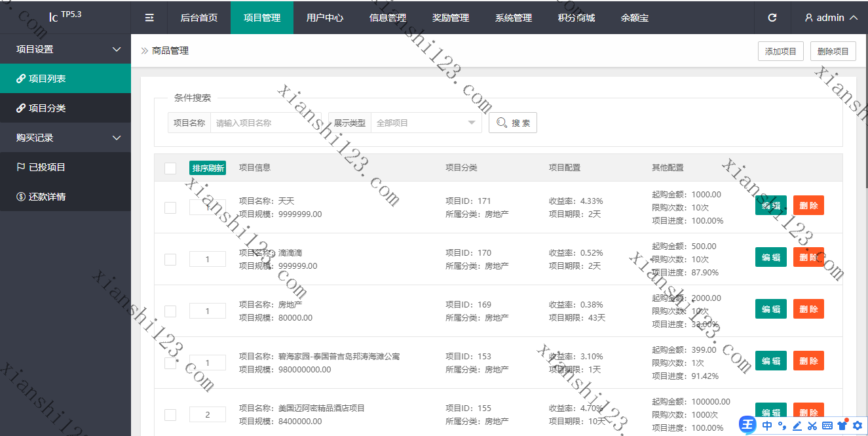Viewport: 868px width, 436px height.
Task: Click the 删除项目 button
Action: point(833,51)
